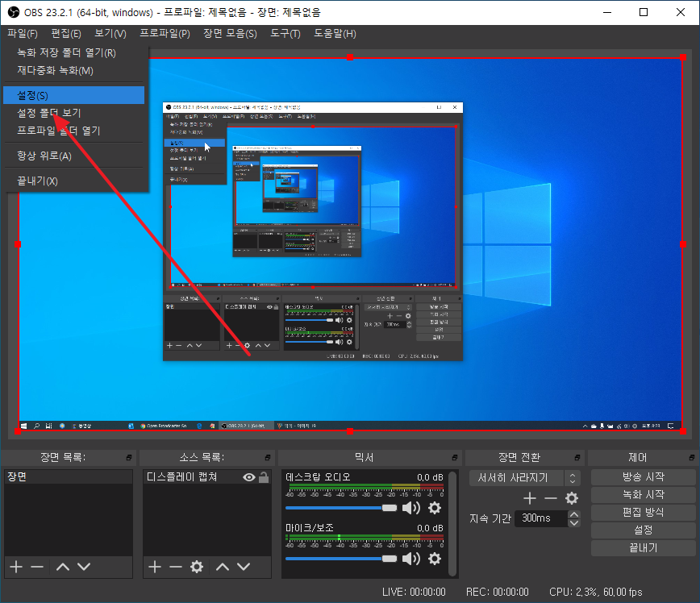Toggle the lock on 디스플레이 캡쳐 source

click(x=264, y=477)
